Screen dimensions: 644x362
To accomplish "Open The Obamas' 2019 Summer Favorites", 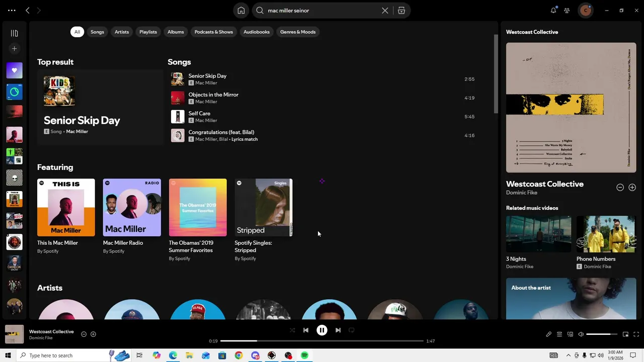I will [198, 219].
